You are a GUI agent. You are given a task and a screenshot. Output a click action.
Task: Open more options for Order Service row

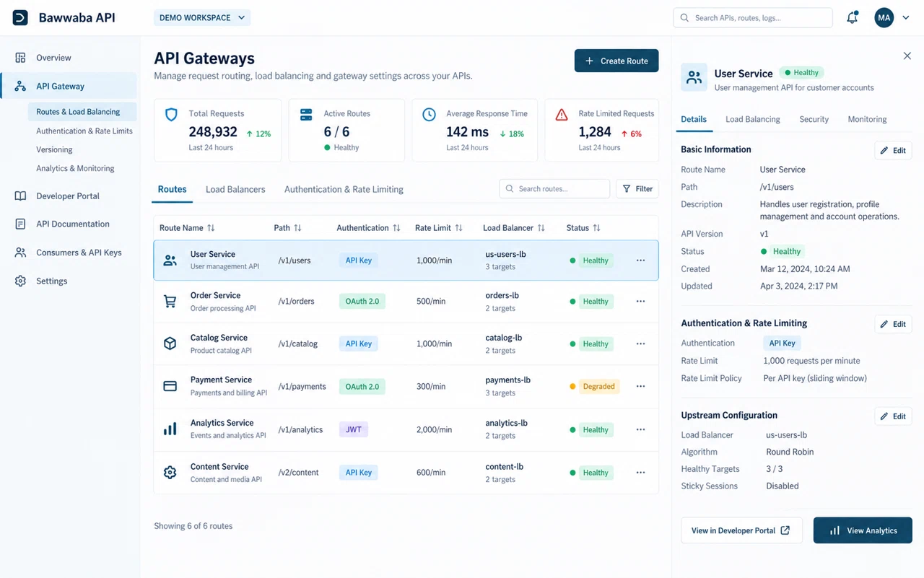point(640,301)
